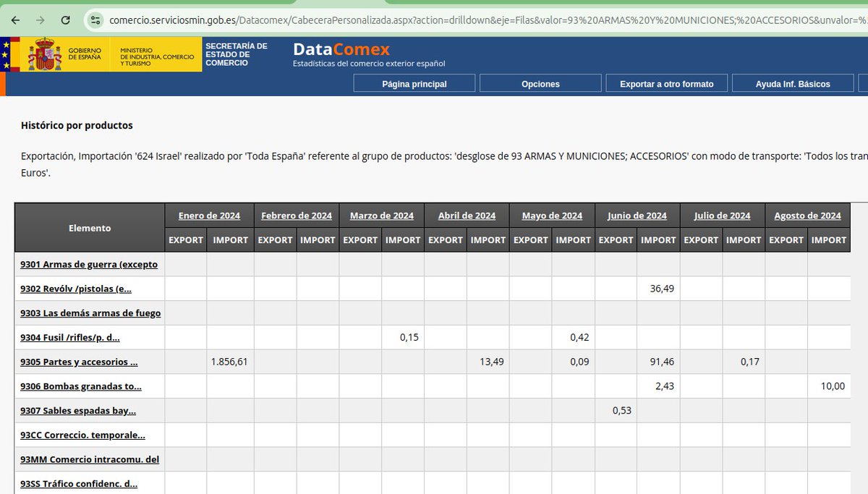The width and height of the screenshot is (868, 494).
Task: Click Enero de 2024 column header
Action: tap(209, 216)
